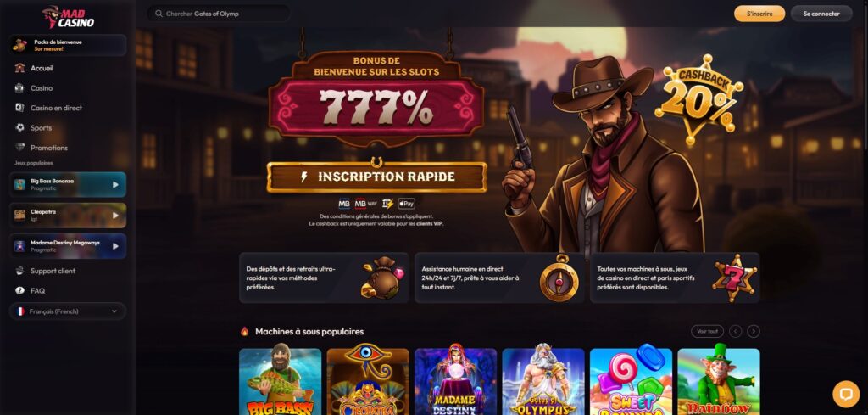Screen dimensions: 868x415
Task: Click Voir tout for popular slots
Action: pos(708,331)
